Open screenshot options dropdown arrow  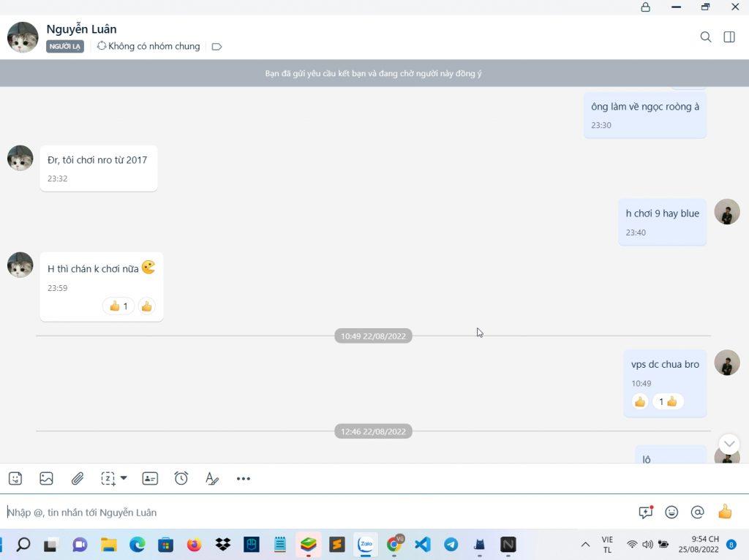124,478
